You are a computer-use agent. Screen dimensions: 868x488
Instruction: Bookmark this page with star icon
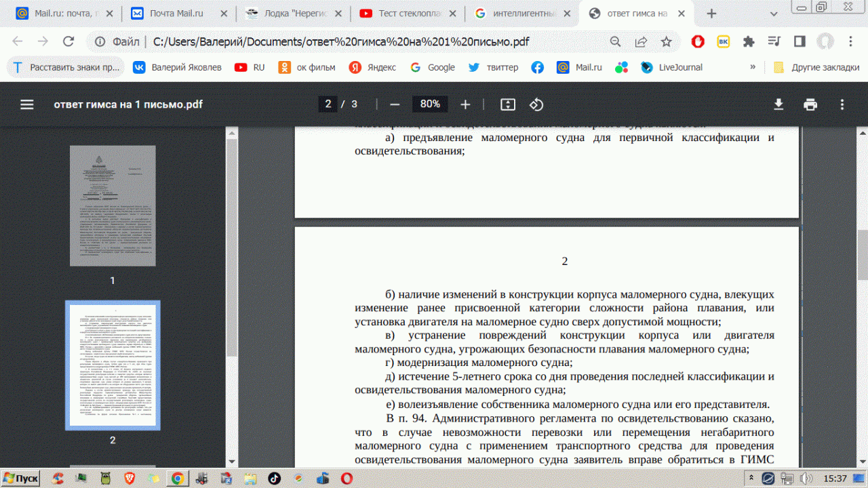[666, 42]
